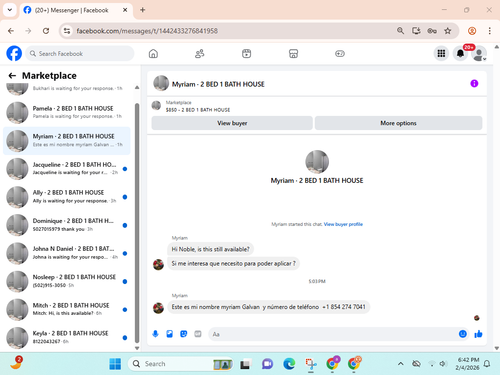Open the notifications bell

(460, 53)
